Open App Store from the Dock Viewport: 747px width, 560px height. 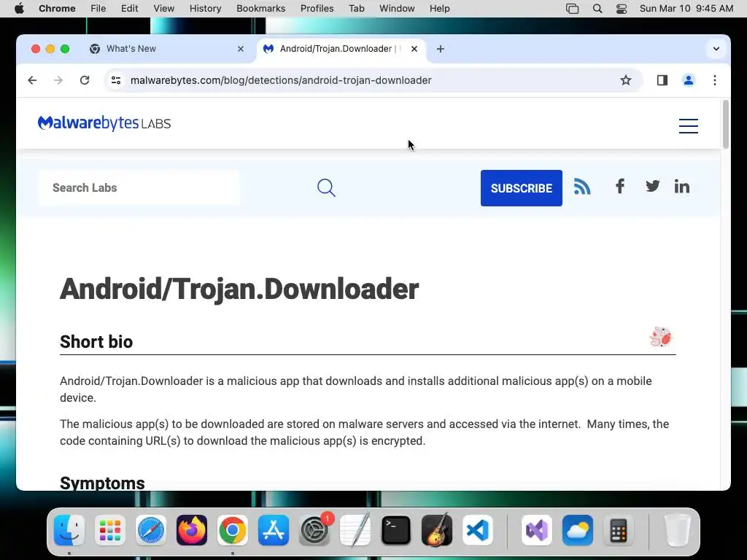coord(274,530)
